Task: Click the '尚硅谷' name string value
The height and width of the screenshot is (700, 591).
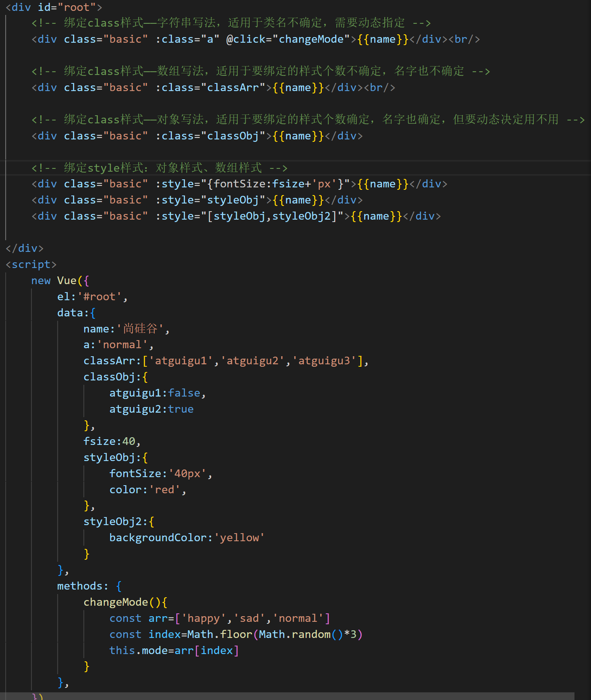Action: click(x=140, y=329)
